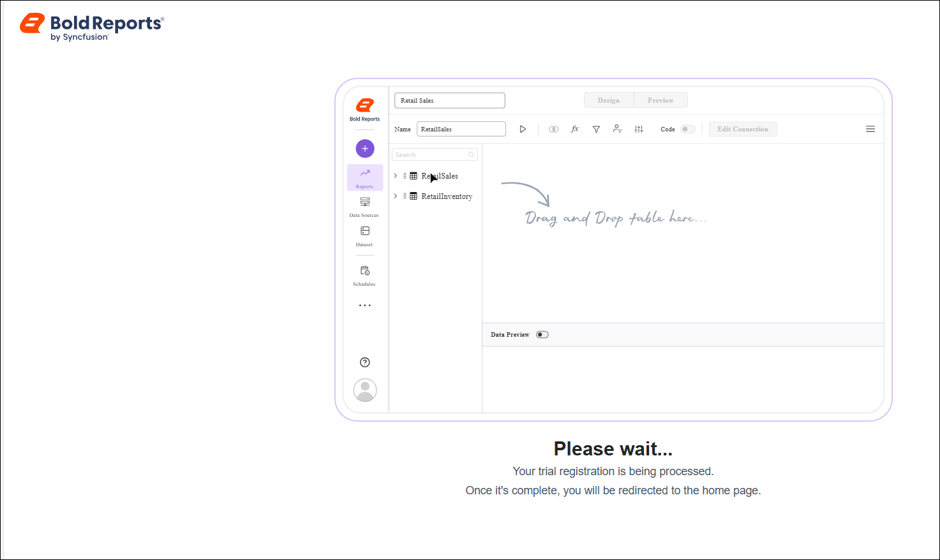Click the Run play icon in toolbar
The image size is (940, 560).
(x=523, y=129)
